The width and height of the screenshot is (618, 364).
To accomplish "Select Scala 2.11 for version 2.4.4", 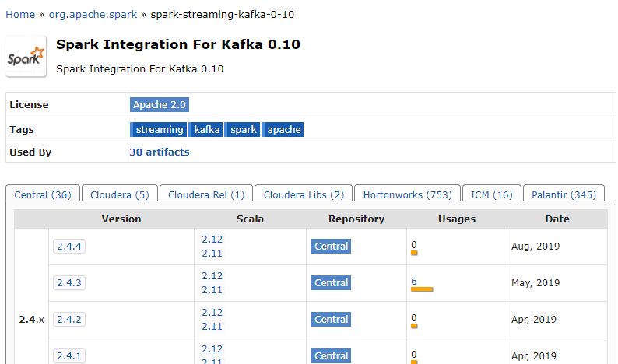I will point(212,254).
